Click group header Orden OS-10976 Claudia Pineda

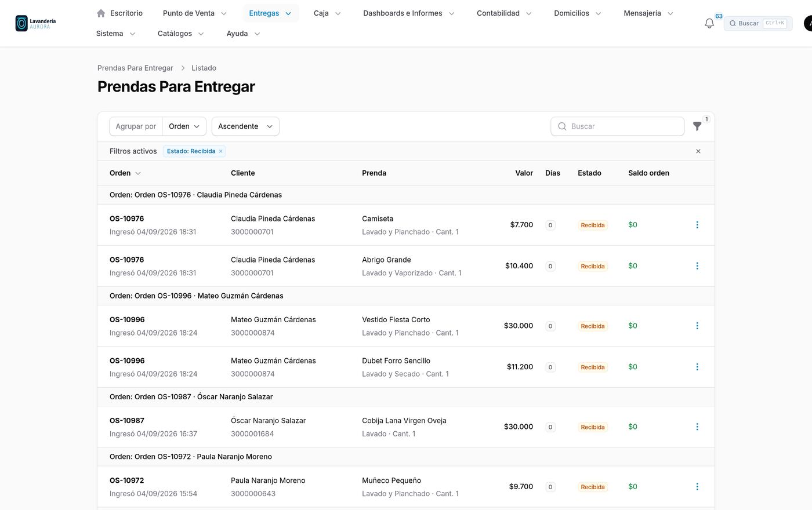tap(406, 195)
